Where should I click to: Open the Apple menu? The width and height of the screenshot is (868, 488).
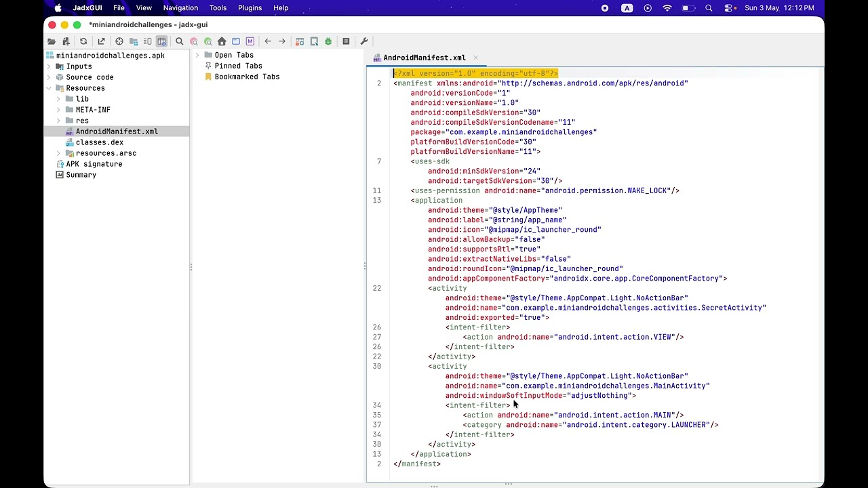click(x=58, y=8)
